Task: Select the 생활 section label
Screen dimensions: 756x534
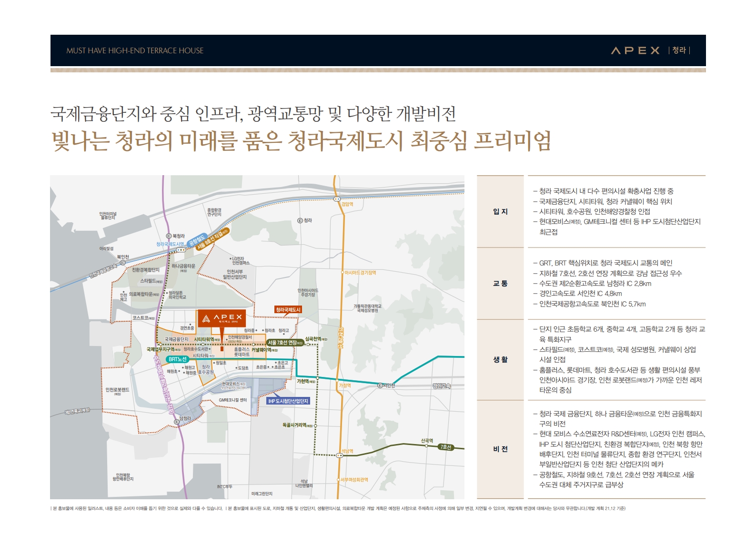Action: [500, 359]
